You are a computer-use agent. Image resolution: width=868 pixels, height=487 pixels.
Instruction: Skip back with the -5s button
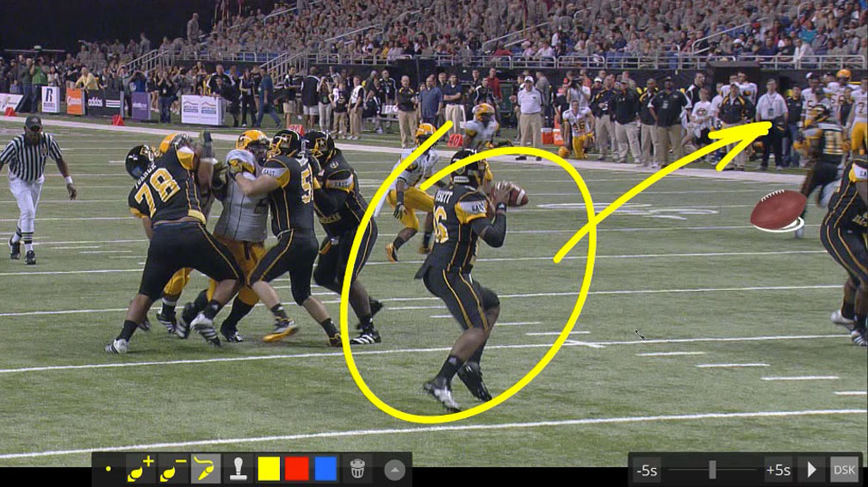[646, 470]
